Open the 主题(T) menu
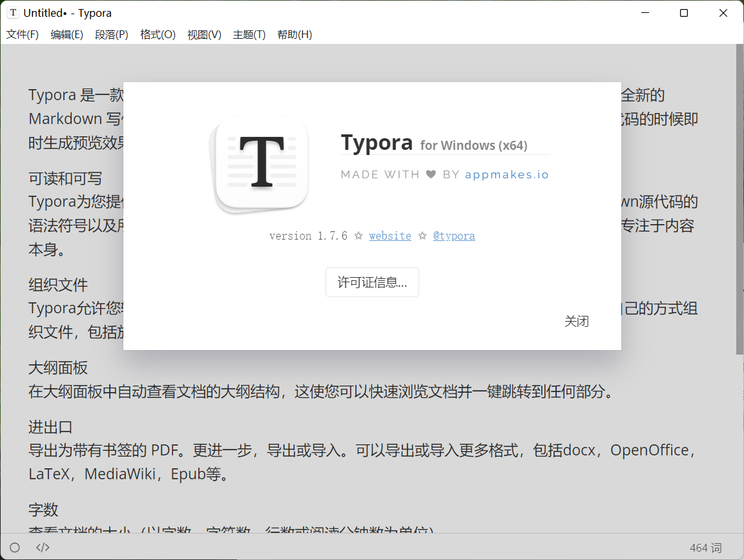 [249, 35]
